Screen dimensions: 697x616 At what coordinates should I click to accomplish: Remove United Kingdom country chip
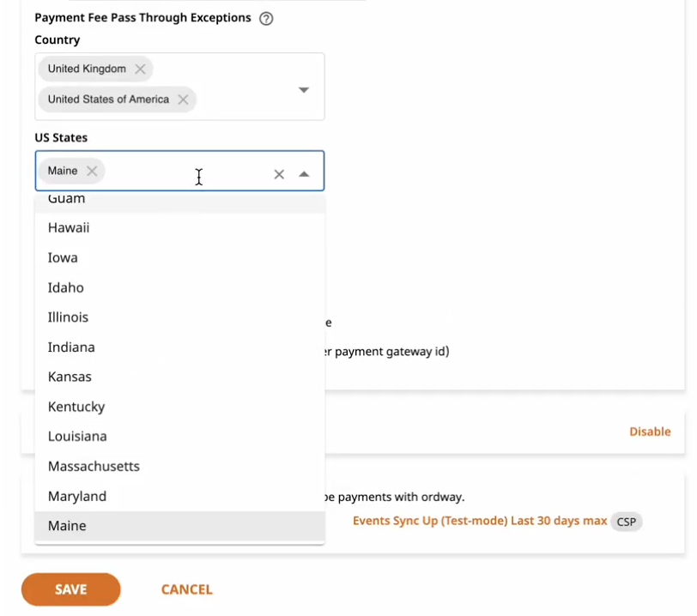pos(140,69)
